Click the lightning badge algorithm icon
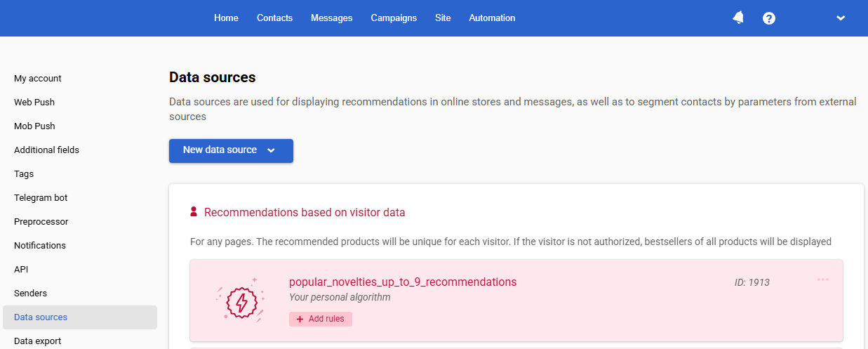This screenshot has width=868, height=349. click(x=241, y=301)
